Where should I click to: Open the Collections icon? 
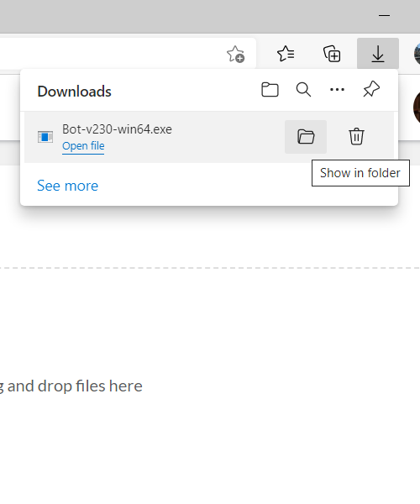(332, 54)
